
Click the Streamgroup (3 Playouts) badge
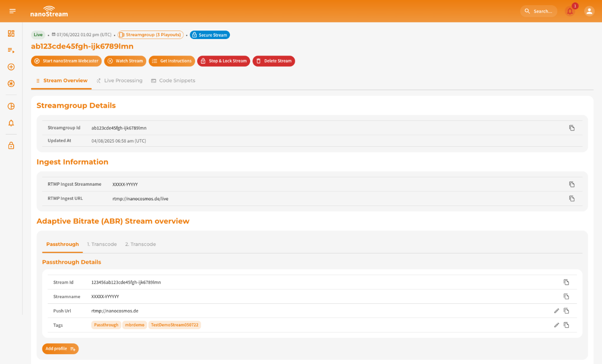tap(150, 35)
